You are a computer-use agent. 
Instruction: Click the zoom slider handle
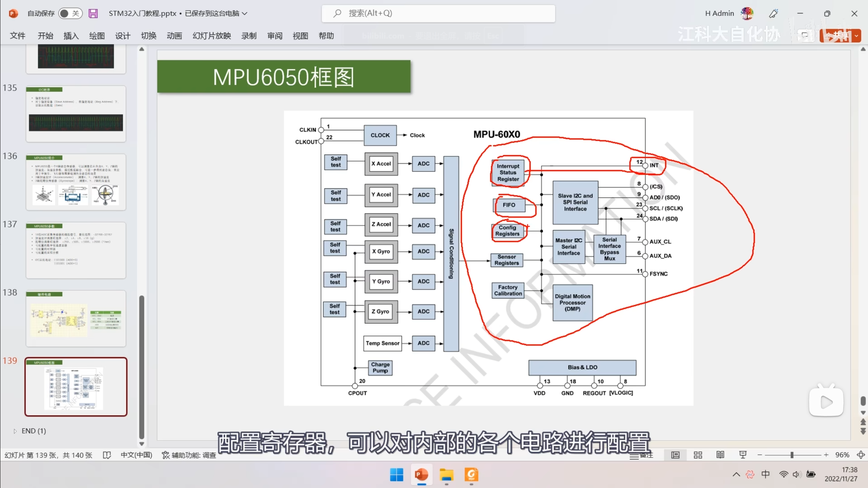[x=792, y=455]
